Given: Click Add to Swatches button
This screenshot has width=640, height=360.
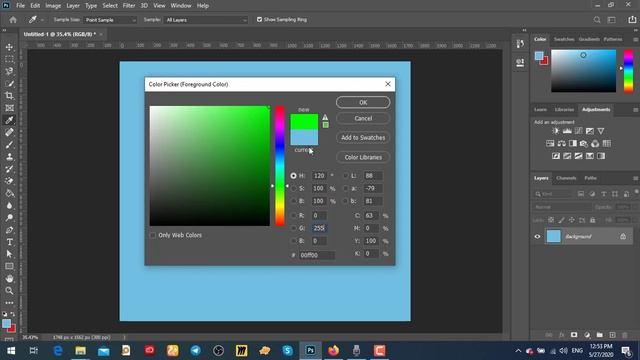Looking at the screenshot, I should tap(363, 138).
